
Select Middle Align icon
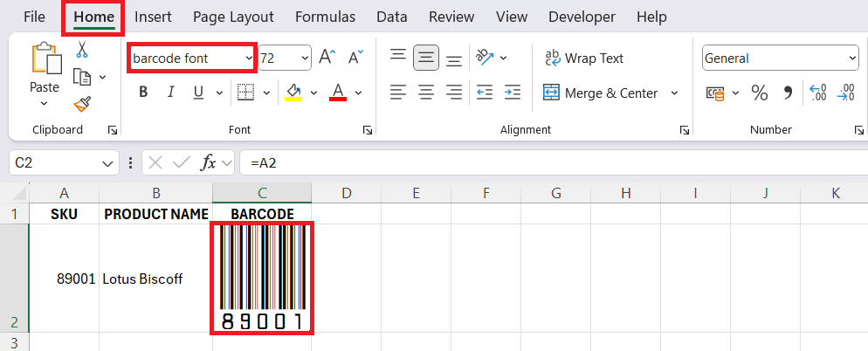coord(425,58)
